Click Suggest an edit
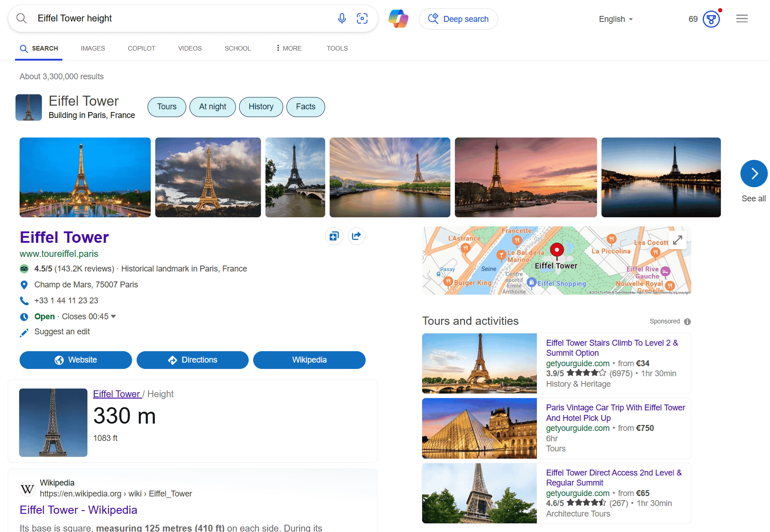 (x=62, y=332)
